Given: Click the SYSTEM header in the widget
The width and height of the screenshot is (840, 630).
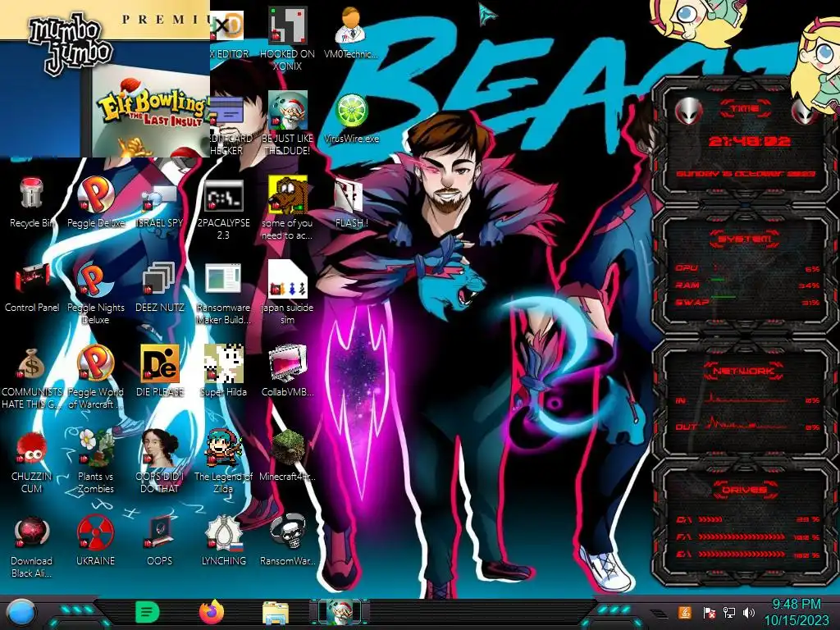Looking at the screenshot, I should (x=745, y=239).
